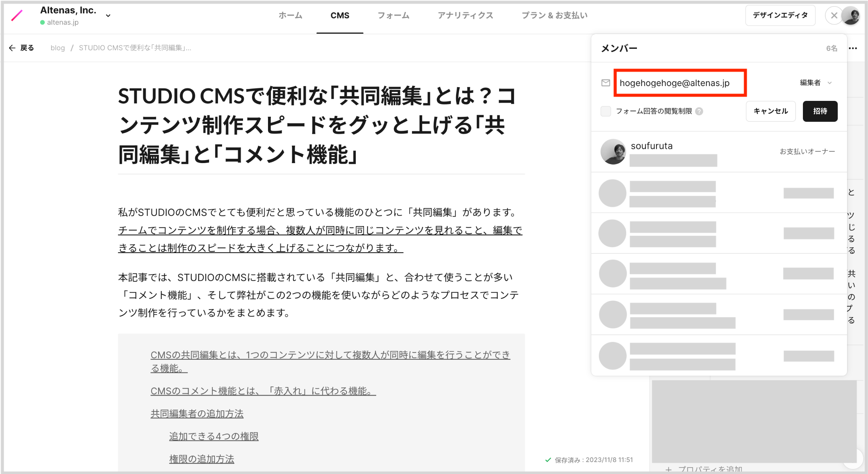Open the プラン＆お支払い tab
This screenshot has width=868, height=474.
pos(554,15)
